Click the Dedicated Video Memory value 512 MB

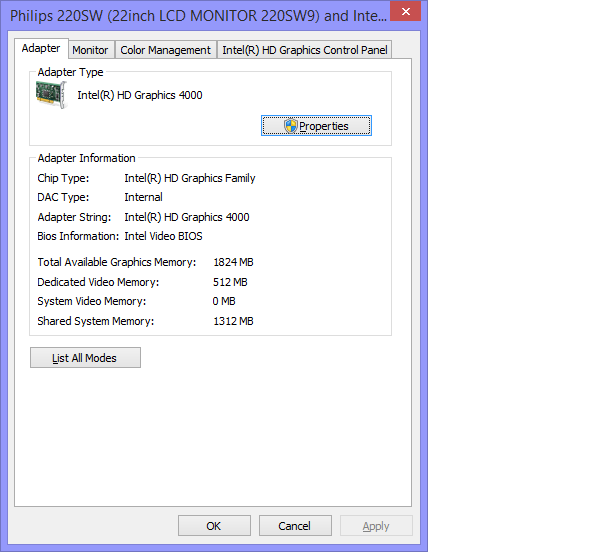(230, 282)
